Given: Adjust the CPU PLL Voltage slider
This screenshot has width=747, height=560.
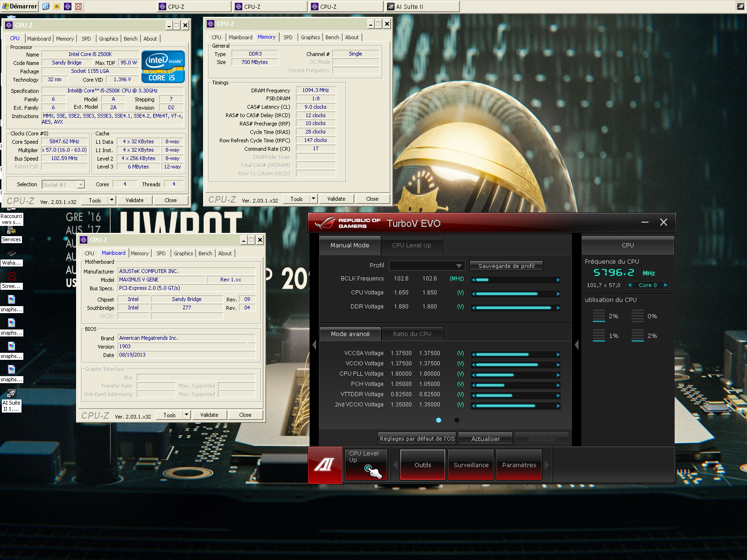Looking at the screenshot, I should 516,375.
